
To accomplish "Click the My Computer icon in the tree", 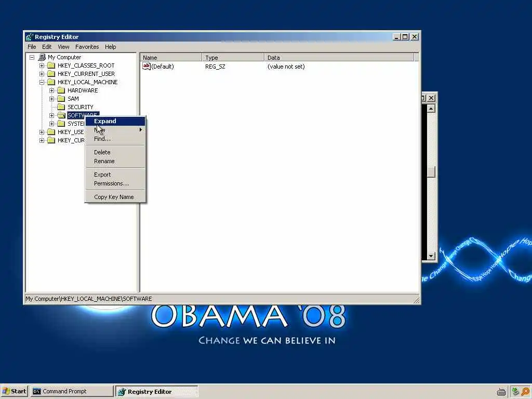I will (42, 57).
